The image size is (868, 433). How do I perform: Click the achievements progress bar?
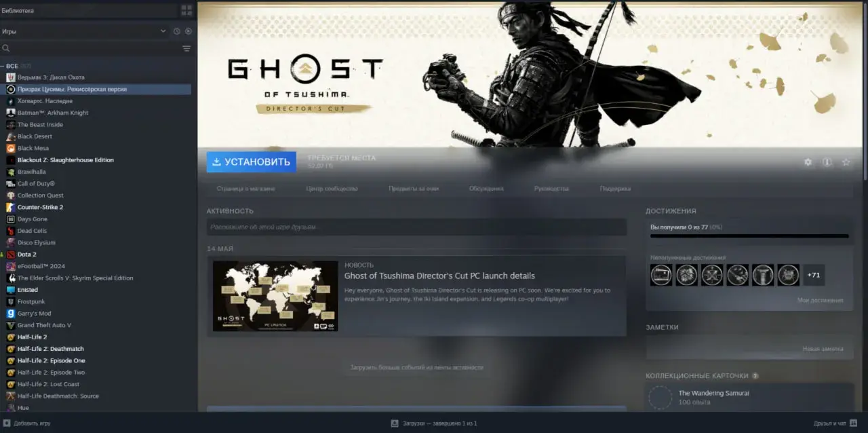[x=749, y=236]
